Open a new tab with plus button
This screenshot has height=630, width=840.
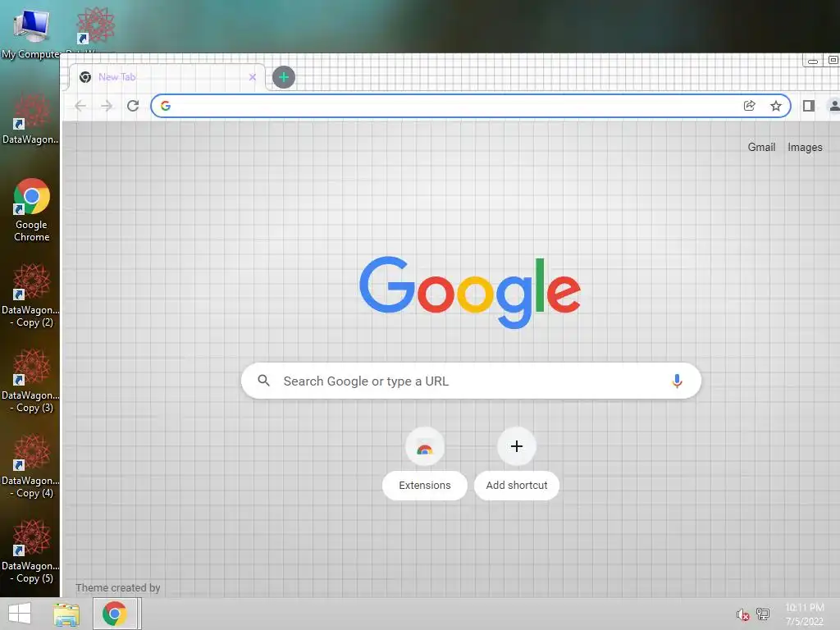pos(283,77)
